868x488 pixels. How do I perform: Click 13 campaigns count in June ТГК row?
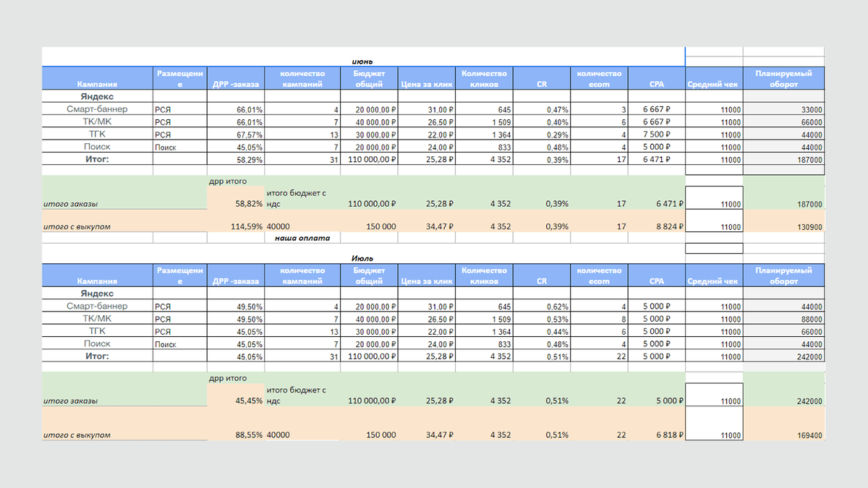coord(302,134)
